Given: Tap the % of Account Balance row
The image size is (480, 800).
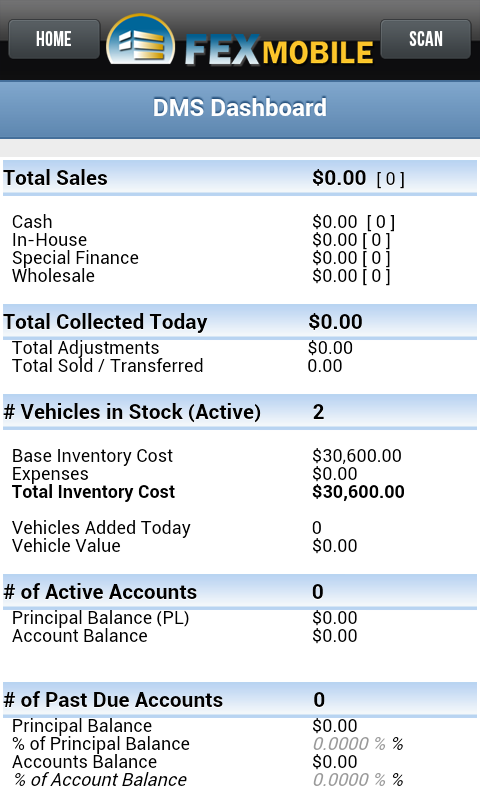Looking at the screenshot, I should click(x=240, y=780).
